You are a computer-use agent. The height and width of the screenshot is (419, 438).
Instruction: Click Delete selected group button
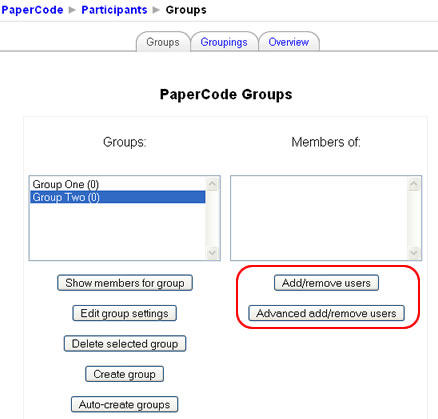pos(125,344)
